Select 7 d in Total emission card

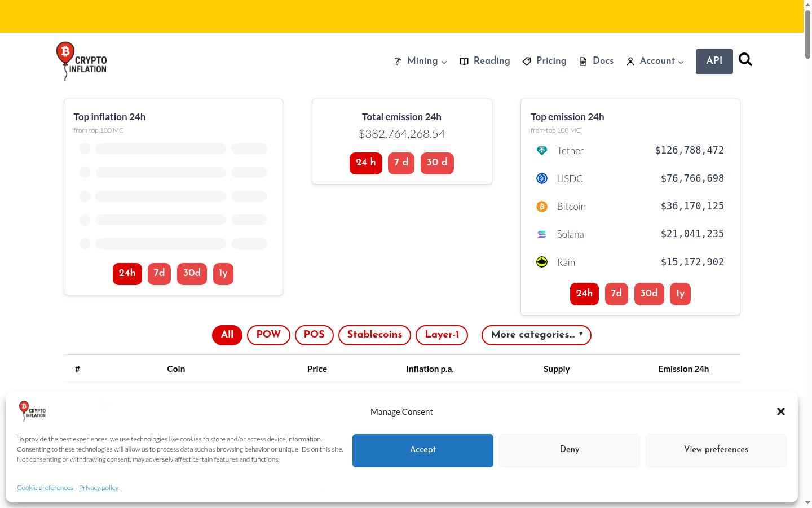[x=401, y=163]
